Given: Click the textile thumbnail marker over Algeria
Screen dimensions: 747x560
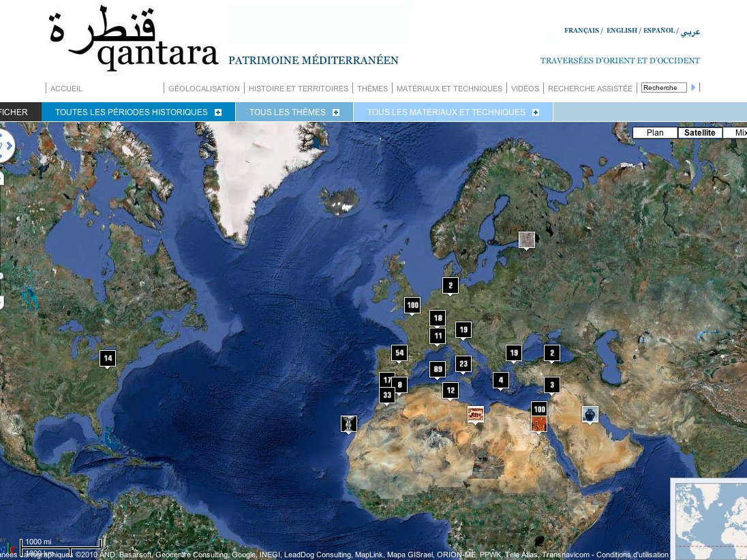Looking at the screenshot, I should pos(475,414).
